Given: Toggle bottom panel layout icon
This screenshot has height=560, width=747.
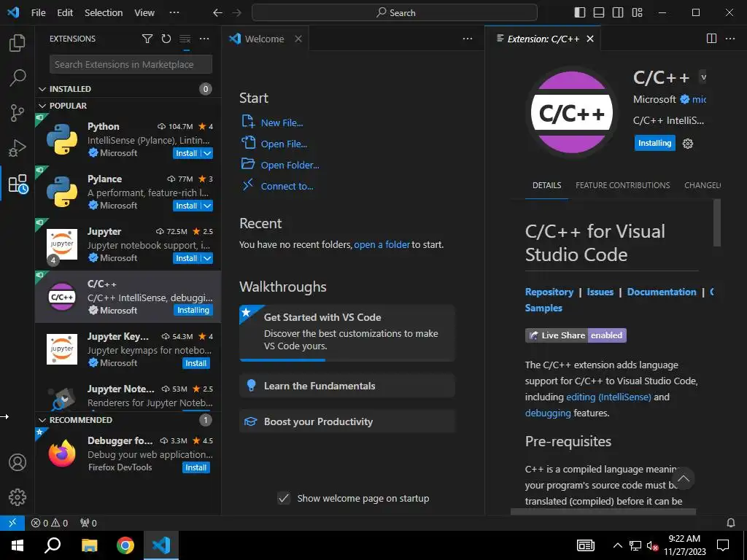Looking at the screenshot, I should [x=599, y=12].
